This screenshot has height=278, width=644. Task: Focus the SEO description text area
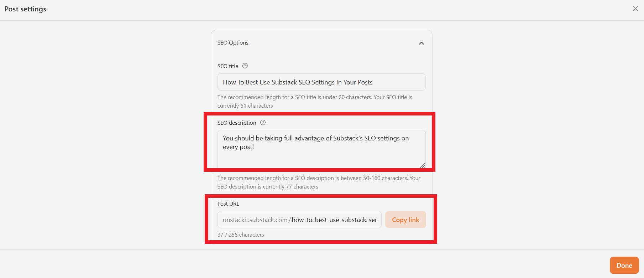tap(321, 150)
